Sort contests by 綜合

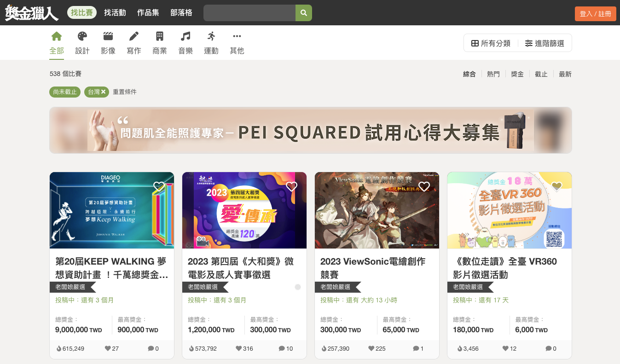(469, 74)
